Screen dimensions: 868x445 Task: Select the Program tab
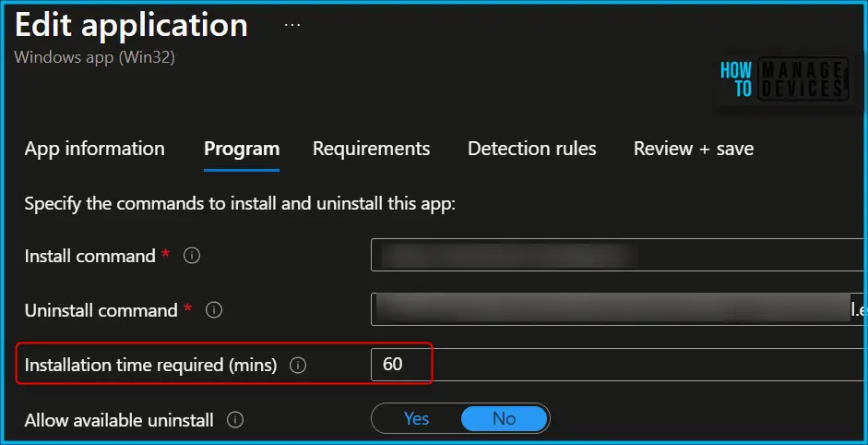(x=242, y=149)
